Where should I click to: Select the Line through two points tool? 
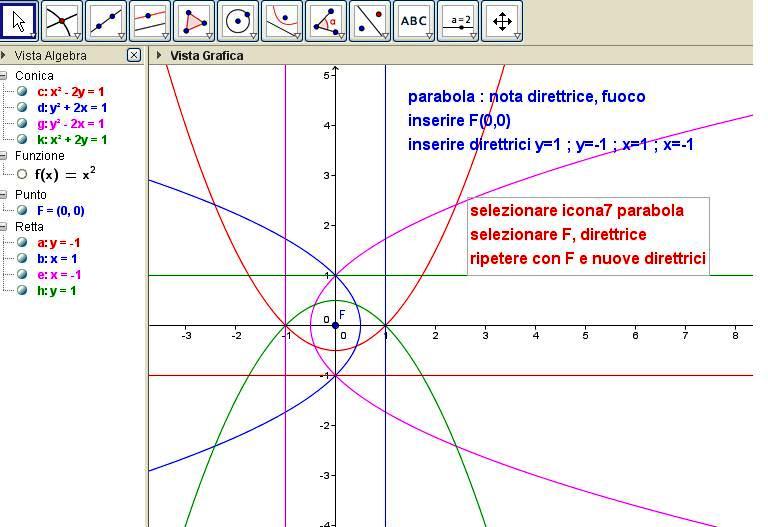pos(106,21)
